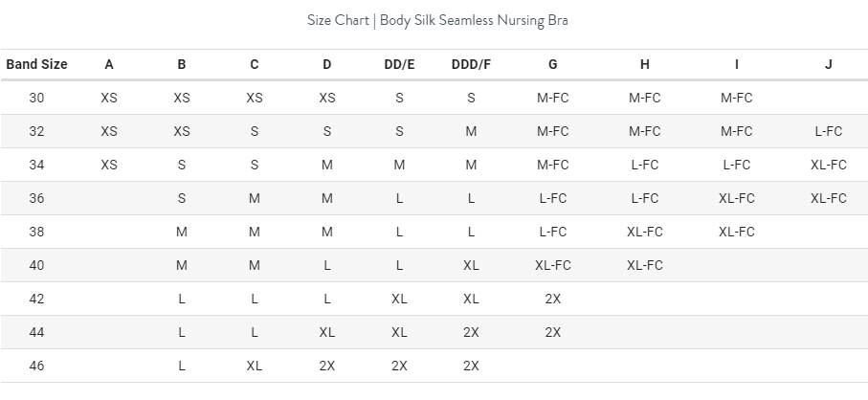Click the DDD/F column header
The height and width of the screenshot is (400, 868).
tap(471, 64)
